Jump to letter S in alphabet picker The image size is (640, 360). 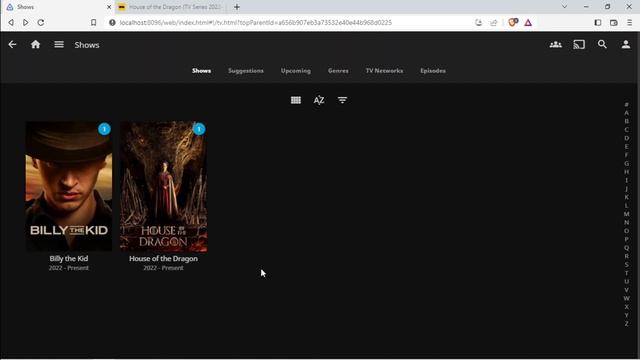pyautogui.click(x=627, y=264)
